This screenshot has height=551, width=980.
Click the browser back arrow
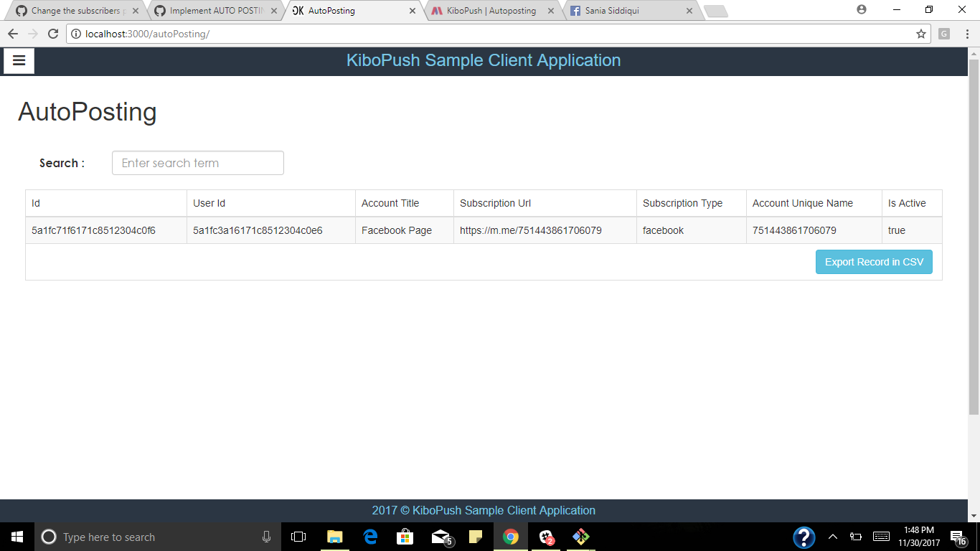tap(13, 34)
